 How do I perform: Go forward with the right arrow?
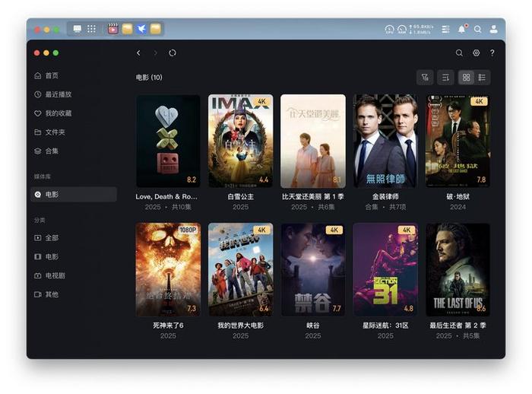155,53
